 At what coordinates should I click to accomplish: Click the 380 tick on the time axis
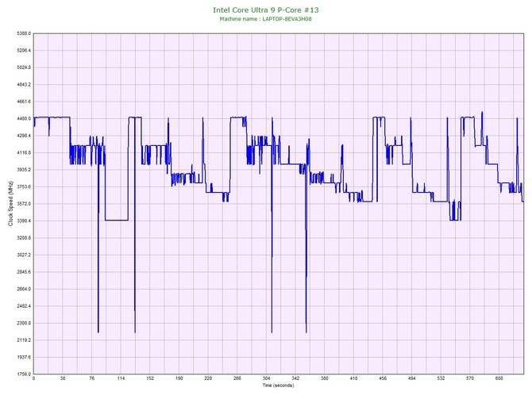coord(324,378)
